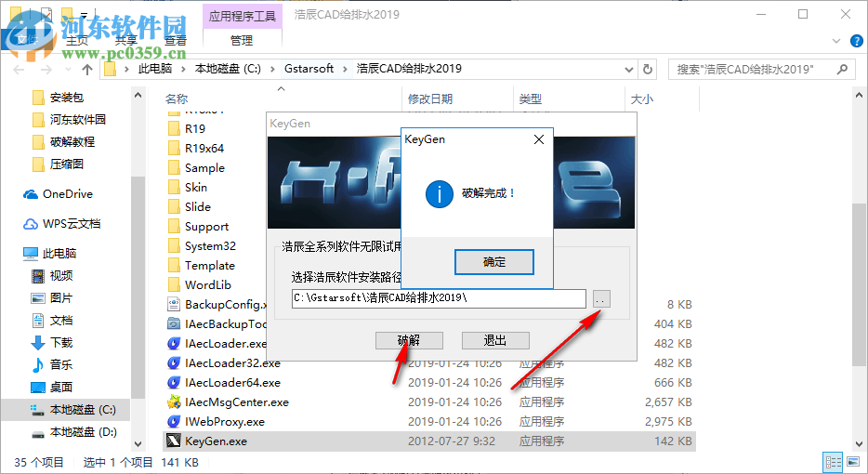
Task: Open 桌面 in navigation pane
Action: (61, 387)
